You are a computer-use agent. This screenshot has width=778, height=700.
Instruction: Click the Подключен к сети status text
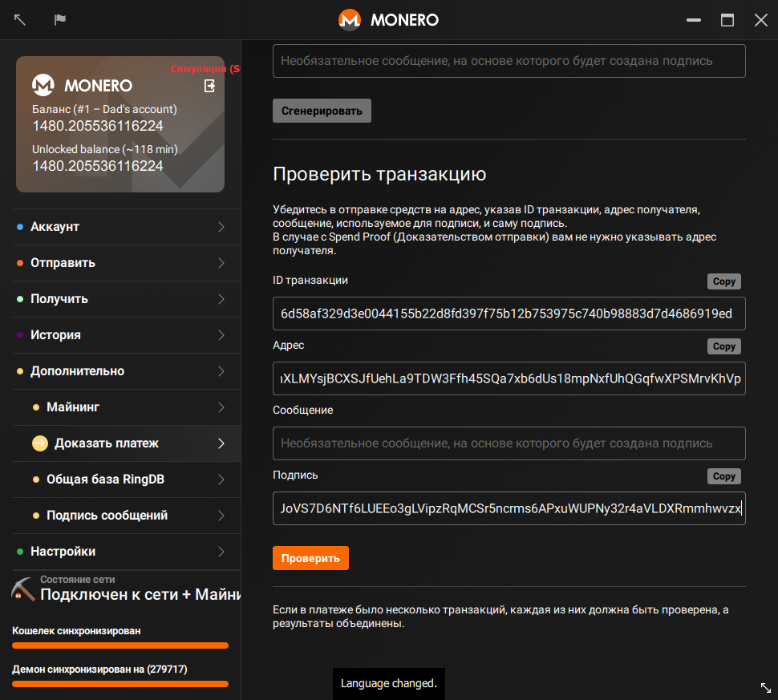tap(140, 594)
